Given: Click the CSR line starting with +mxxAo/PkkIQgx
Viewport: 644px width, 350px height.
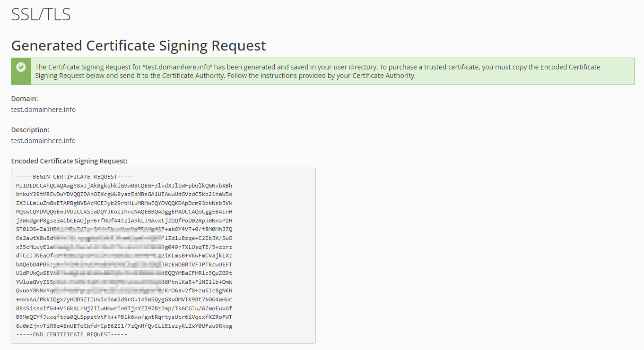Looking at the screenshot, I should coord(124,299).
